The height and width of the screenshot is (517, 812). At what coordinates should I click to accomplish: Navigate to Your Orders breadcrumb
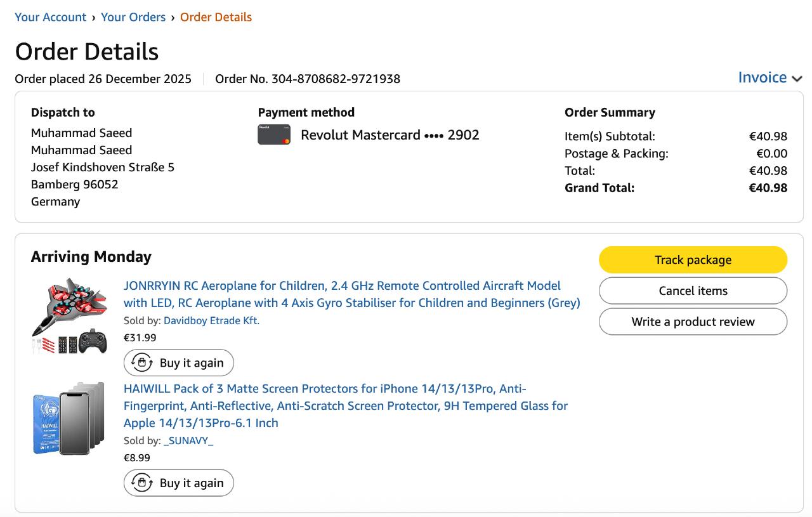(133, 17)
